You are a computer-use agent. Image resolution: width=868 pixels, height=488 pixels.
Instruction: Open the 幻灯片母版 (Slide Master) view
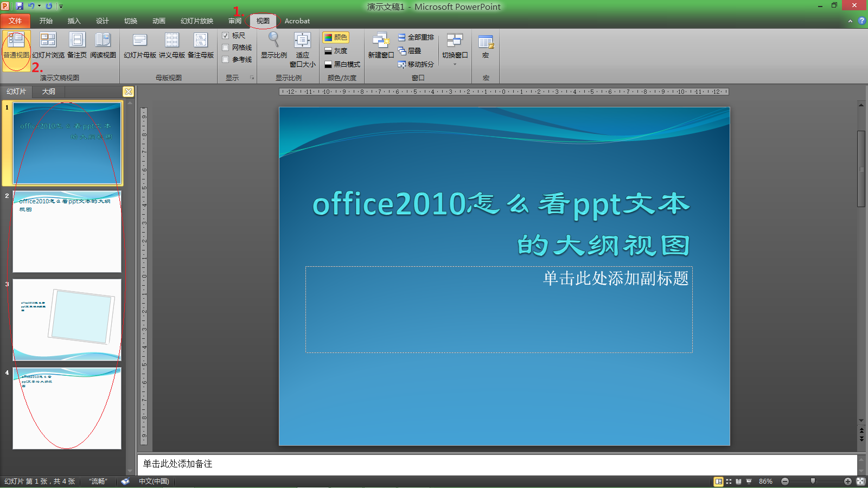click(x=140, y=46)
